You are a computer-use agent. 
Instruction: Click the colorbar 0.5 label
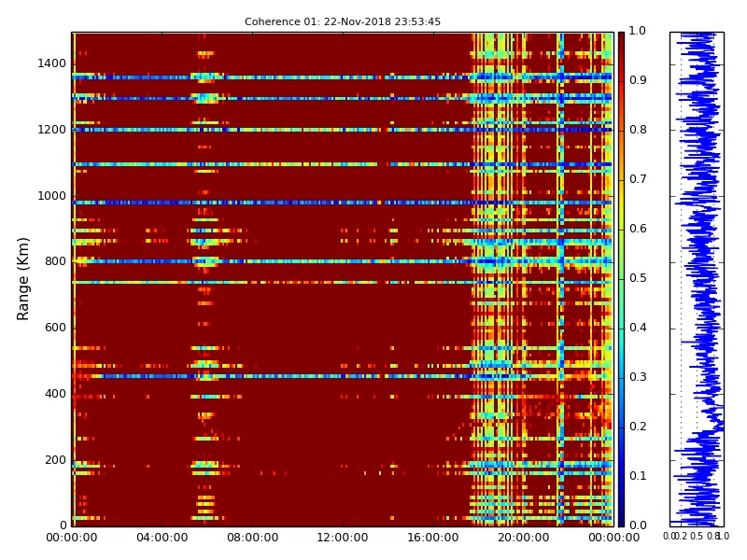click(x=638, y=278)
